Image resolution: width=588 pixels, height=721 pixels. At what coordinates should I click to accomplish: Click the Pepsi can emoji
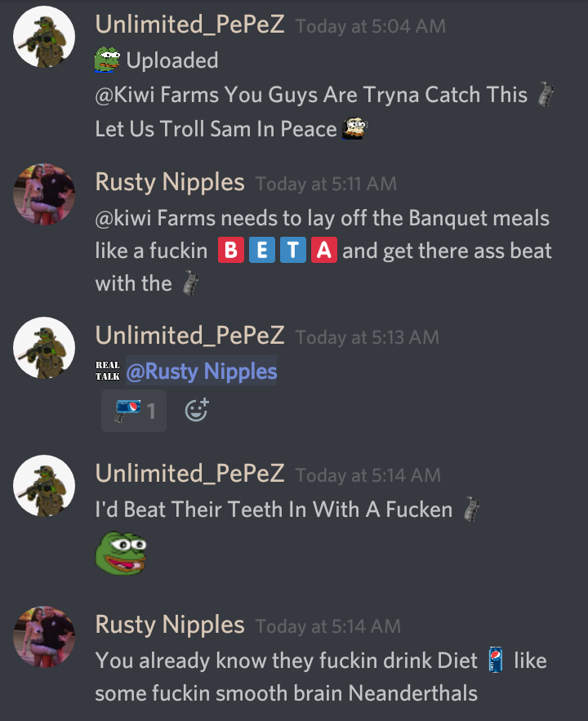coord(495,660)
